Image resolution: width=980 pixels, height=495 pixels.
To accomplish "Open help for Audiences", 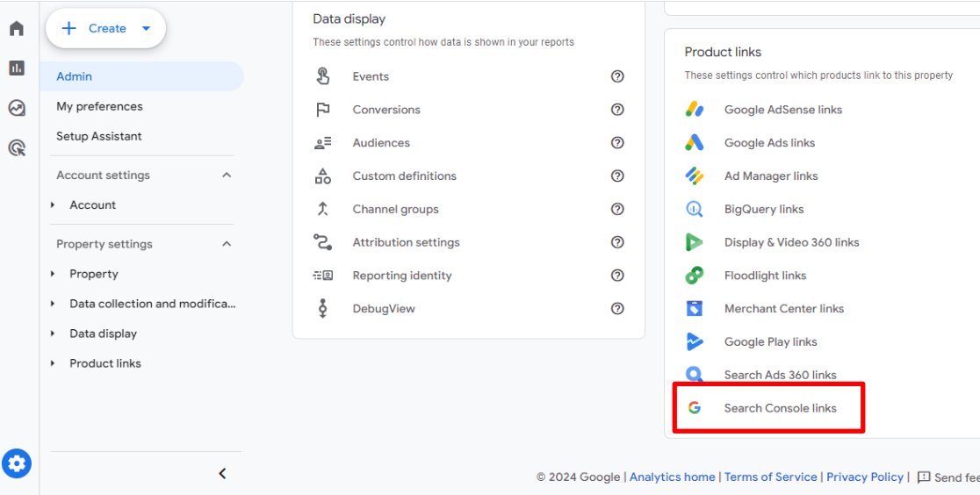I will coord(617,142).
